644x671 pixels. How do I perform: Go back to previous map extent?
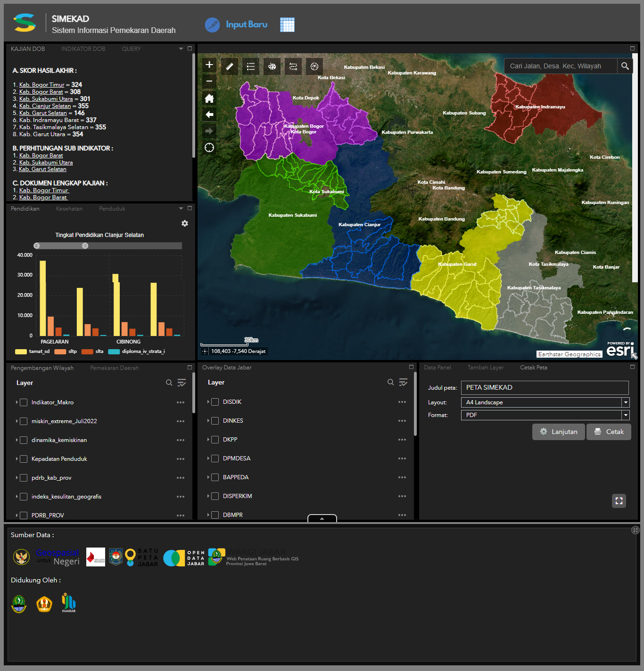point(209,115)
